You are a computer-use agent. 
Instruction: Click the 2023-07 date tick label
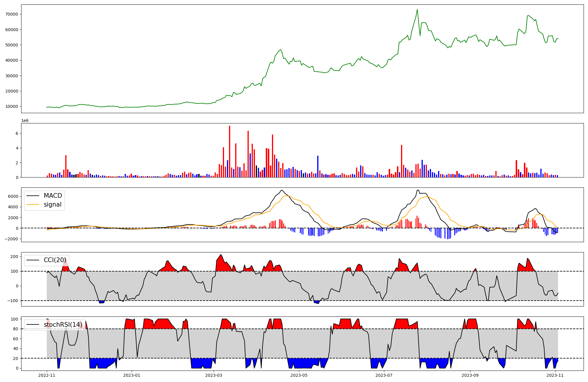(384, 375)
